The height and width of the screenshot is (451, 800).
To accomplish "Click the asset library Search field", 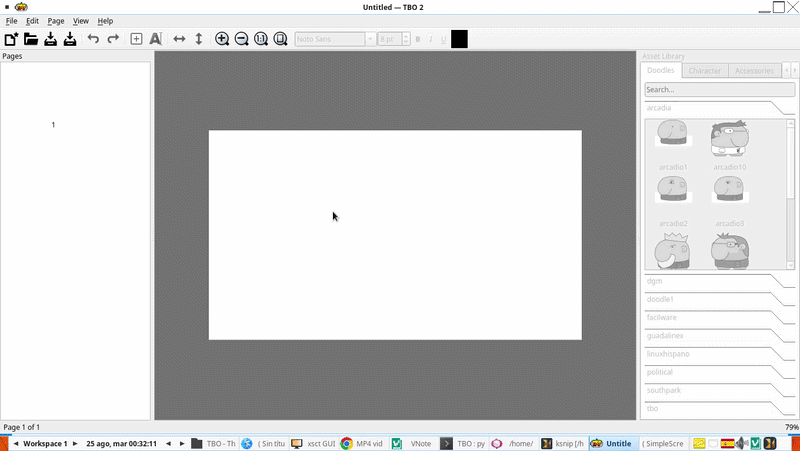I will (x=719, y=89).
